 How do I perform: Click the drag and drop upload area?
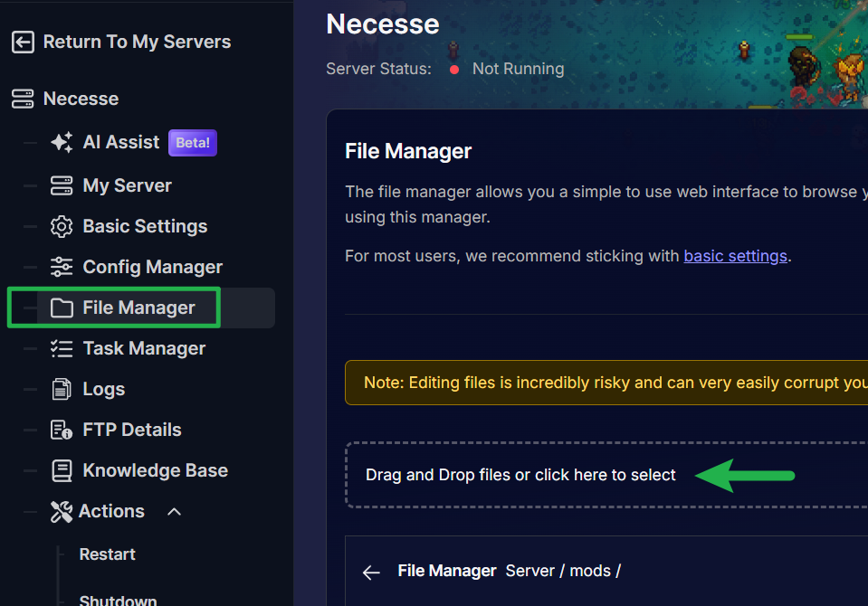pyautogui.click(x=520, y=475)
